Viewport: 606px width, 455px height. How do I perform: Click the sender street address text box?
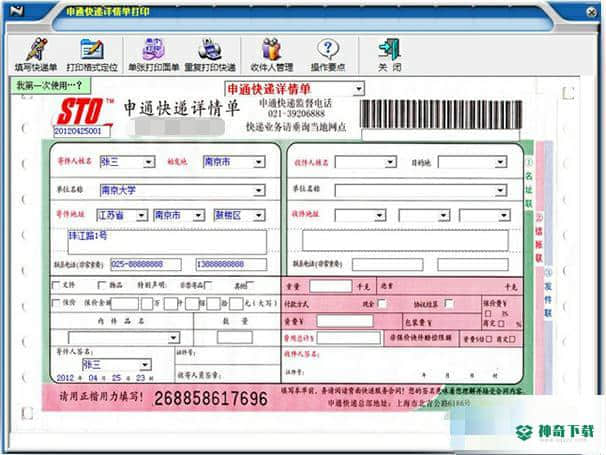coord(167,242)
